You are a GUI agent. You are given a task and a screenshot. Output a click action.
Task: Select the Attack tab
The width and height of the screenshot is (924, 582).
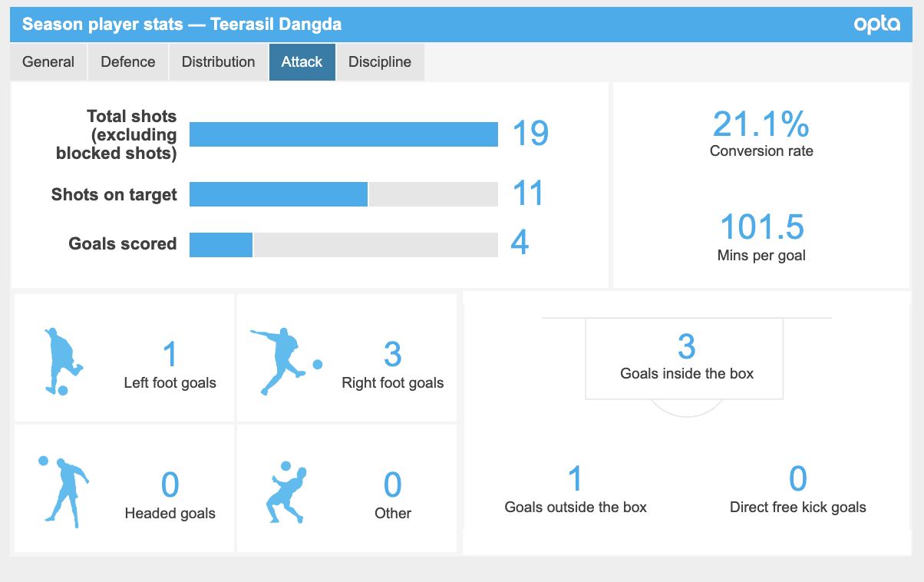[302, 62]
